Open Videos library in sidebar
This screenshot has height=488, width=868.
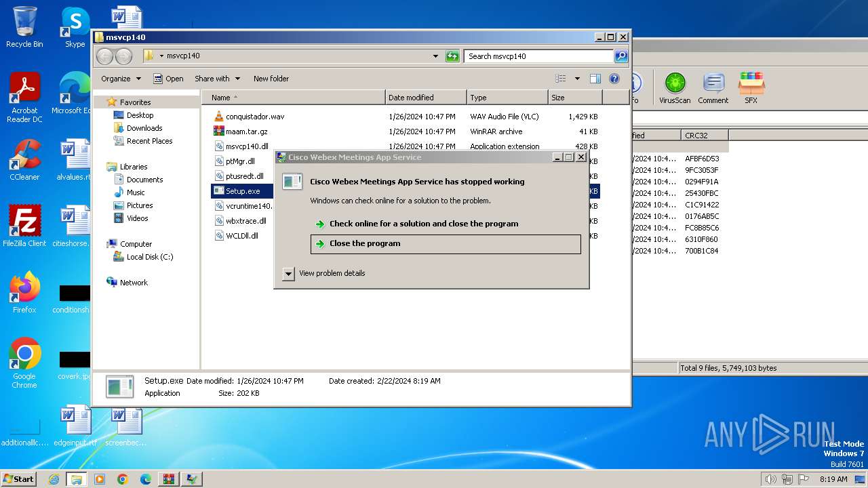pyautogui.click(x=137, y=218)
